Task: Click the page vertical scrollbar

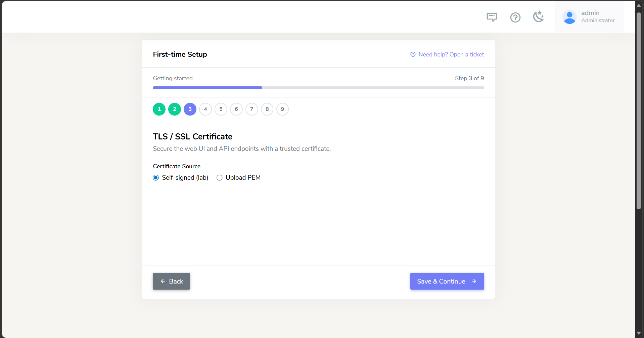Action: click(x=639, y=111)
